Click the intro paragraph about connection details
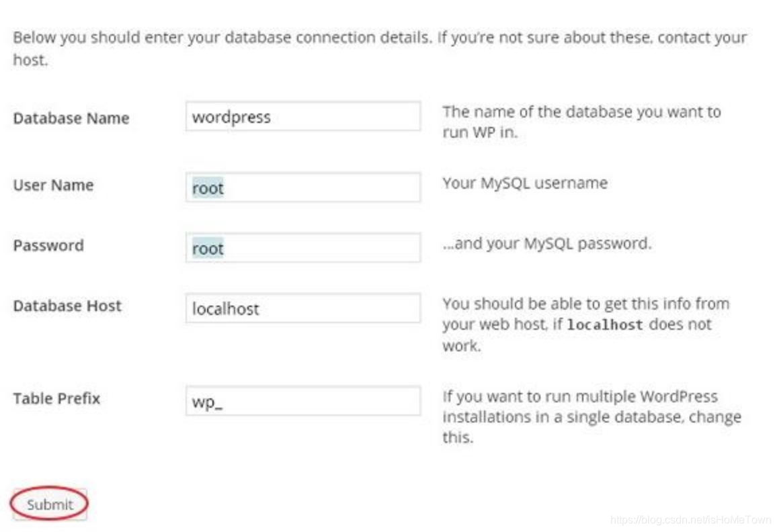777x532 pixels. coord(380,48)
